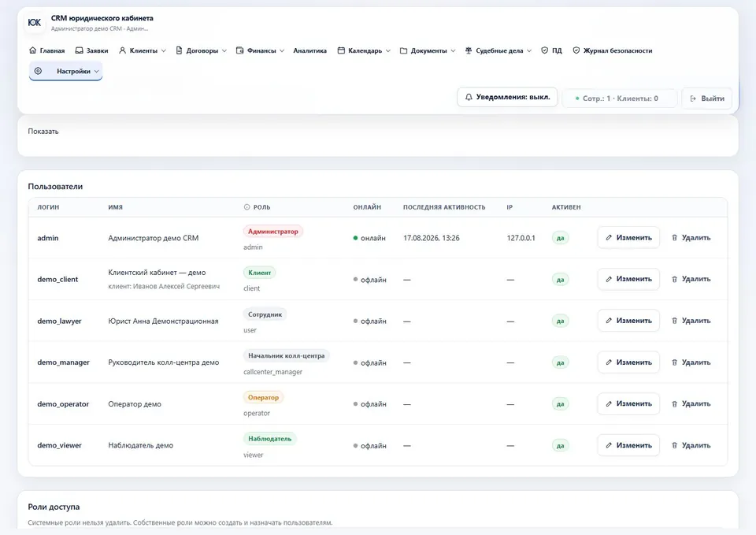
Task: Click the exit arrow icon beside Выйти
Action: pyautogui.click(x=693, y=98)
